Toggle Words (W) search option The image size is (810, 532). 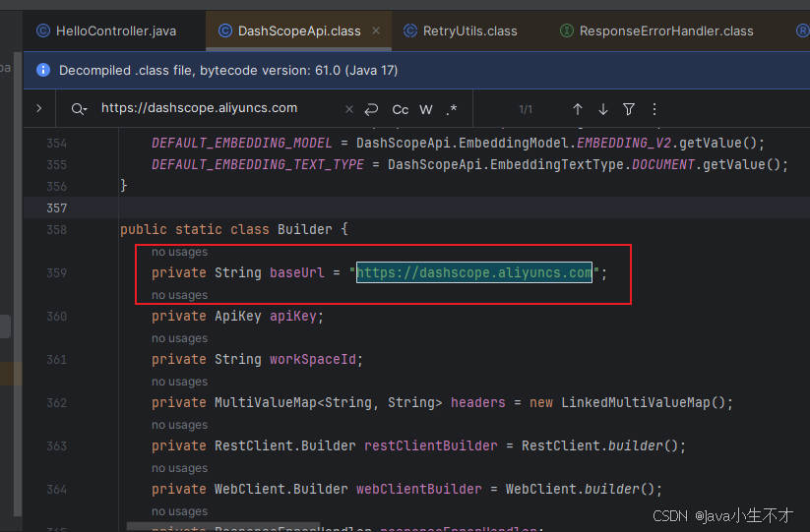coord(426,109)
